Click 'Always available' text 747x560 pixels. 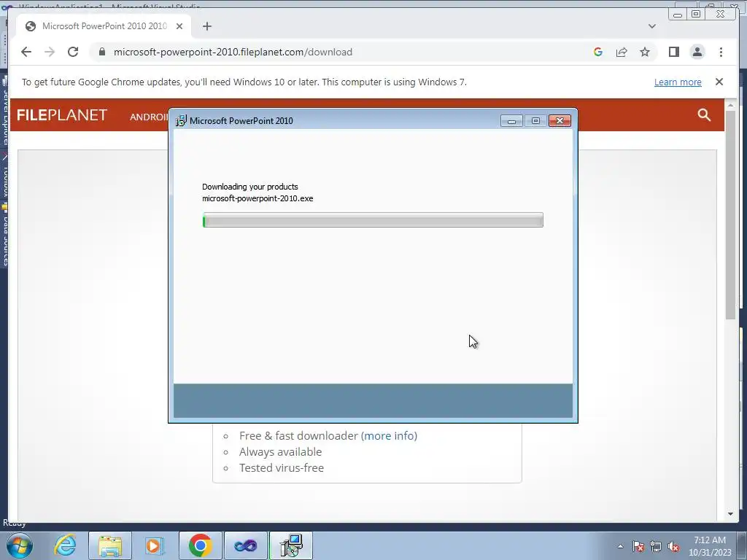coord(281,452)
